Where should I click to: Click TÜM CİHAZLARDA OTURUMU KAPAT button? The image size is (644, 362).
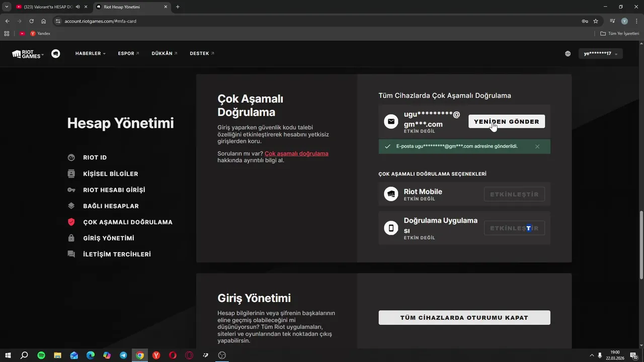(464, 318)
